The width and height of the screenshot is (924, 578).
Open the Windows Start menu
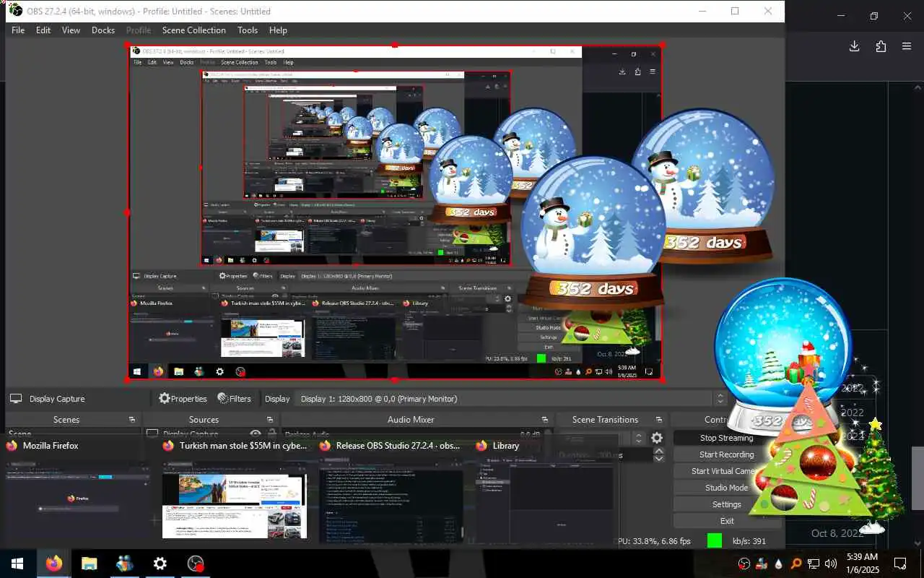tap(17, 564)
